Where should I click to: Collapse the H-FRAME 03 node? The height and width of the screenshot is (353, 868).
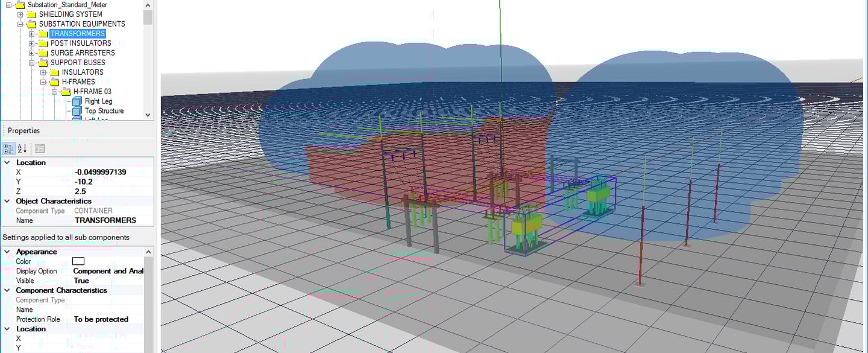[55, 92]
